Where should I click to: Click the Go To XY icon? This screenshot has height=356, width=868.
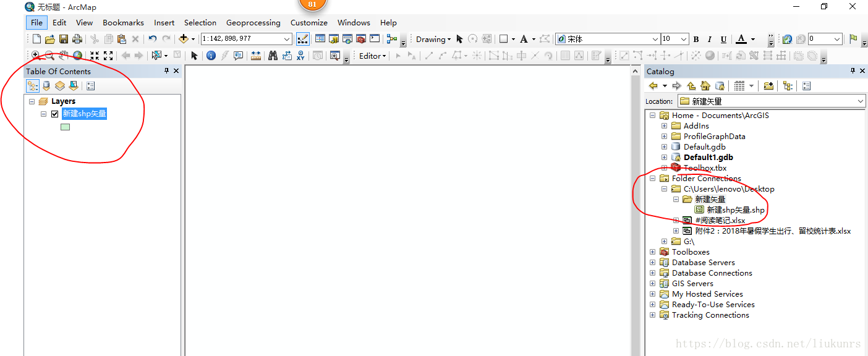300,56
